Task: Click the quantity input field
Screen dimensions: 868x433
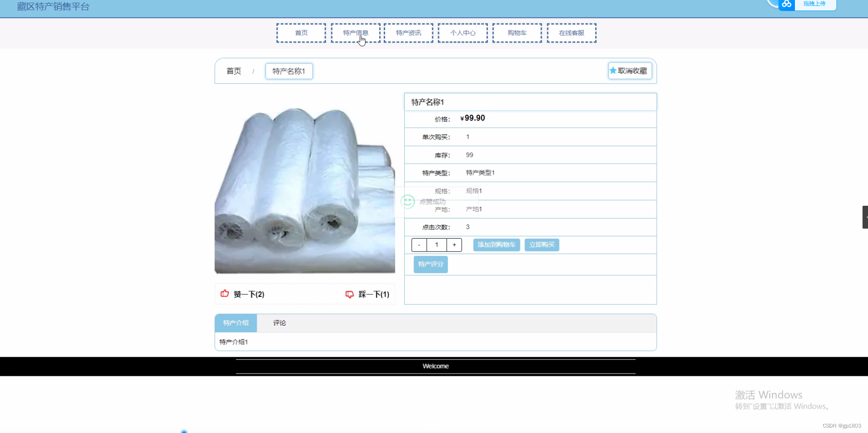Action: (436, 245)
